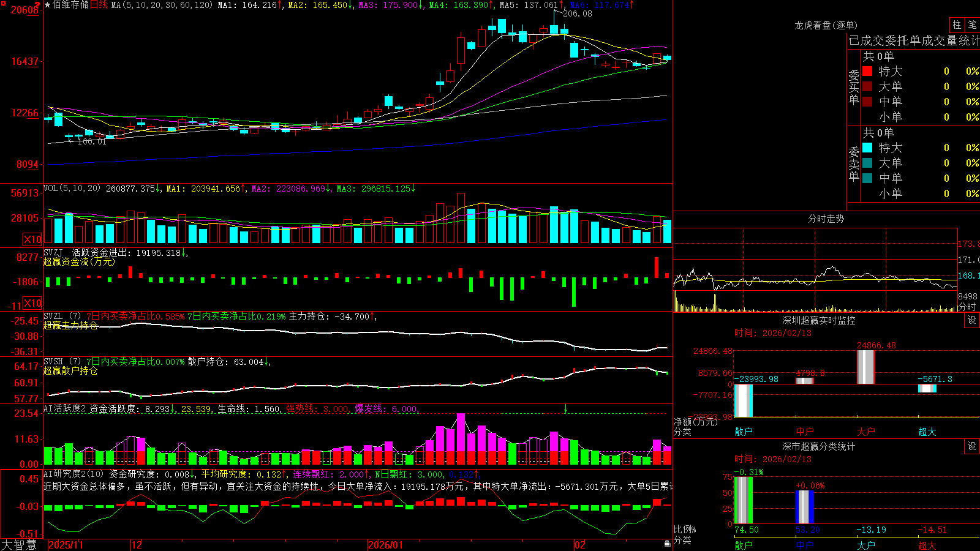The width and height of the screenshot is (980, 551).
Task: Toggle X10 scale on volume panel
Action: [32, 239]
